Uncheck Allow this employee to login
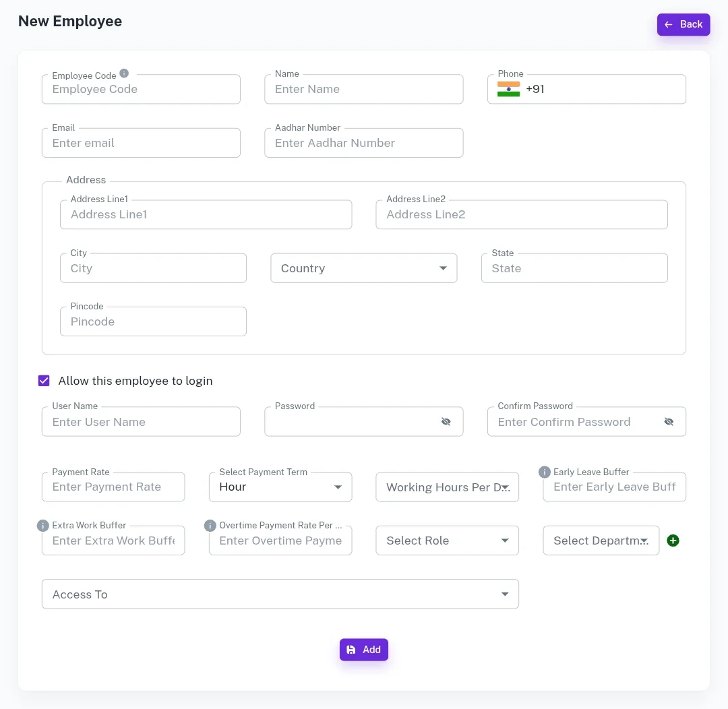 (44, 381)
